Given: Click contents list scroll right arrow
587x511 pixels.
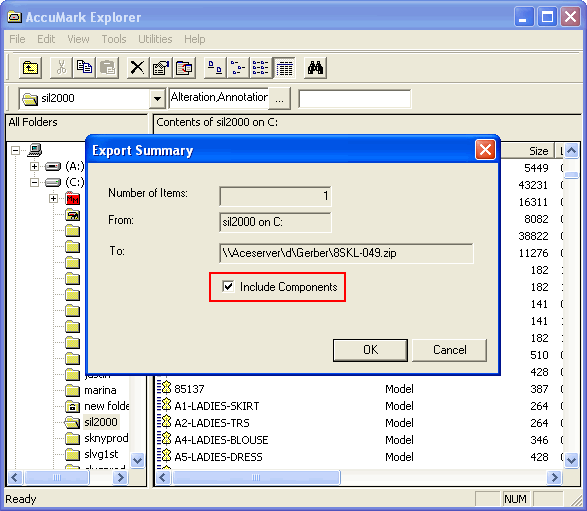Looking at the screenshot, I should pos(554,477).
